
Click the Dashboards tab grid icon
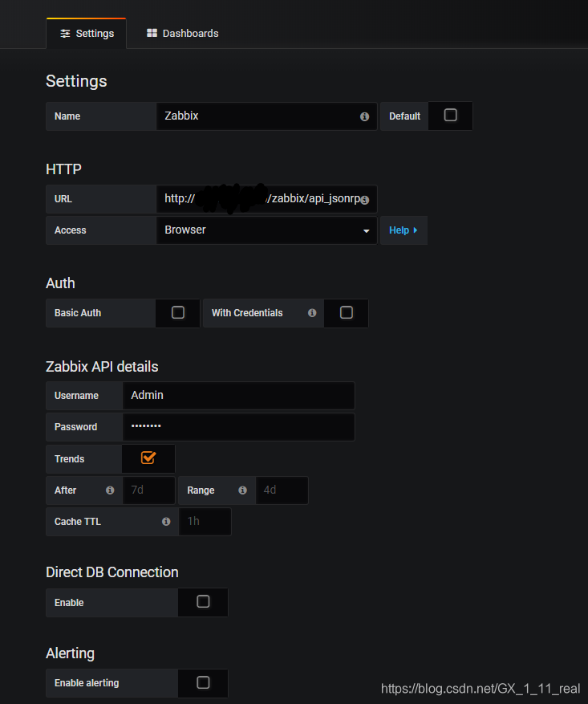152,33
